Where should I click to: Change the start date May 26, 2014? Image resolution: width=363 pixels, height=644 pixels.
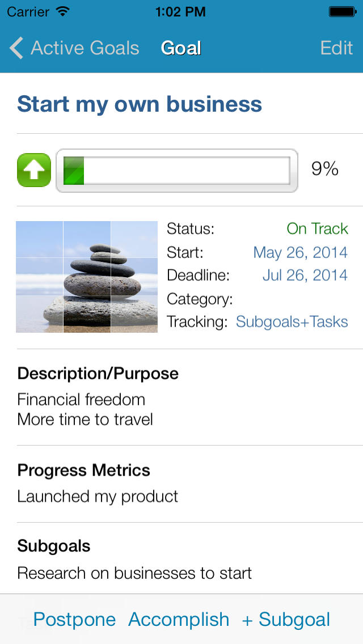(300, 252)
